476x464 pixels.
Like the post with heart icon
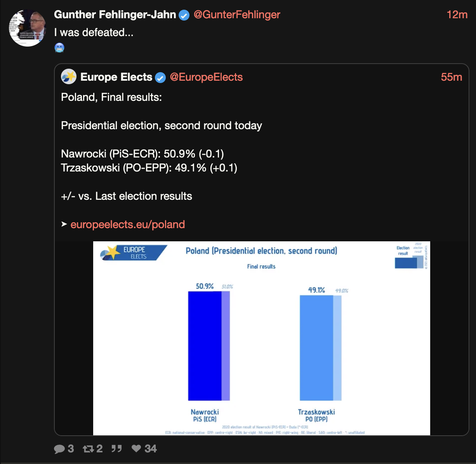tap(136, 448)
